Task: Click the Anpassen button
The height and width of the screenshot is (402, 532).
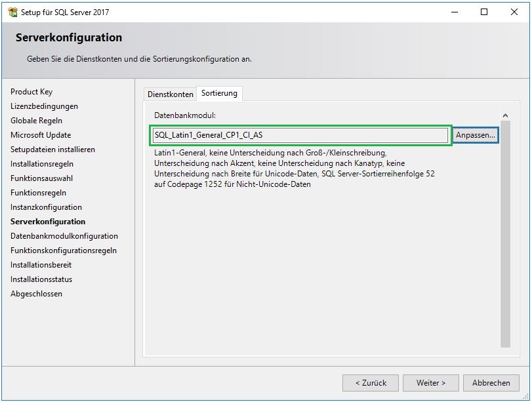Action: [x=477, y=134]
